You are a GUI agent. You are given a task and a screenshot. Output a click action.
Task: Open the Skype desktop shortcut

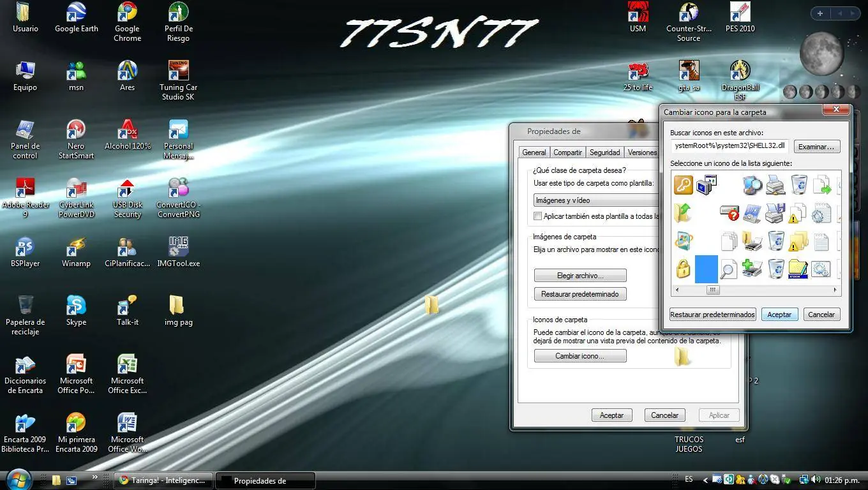coord(76,311)
